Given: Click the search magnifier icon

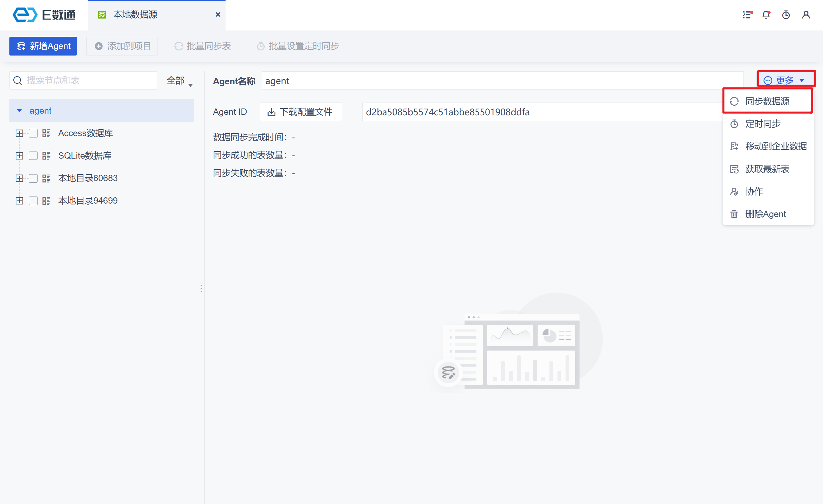Looking at the screenshot, I should coord(18,81).
